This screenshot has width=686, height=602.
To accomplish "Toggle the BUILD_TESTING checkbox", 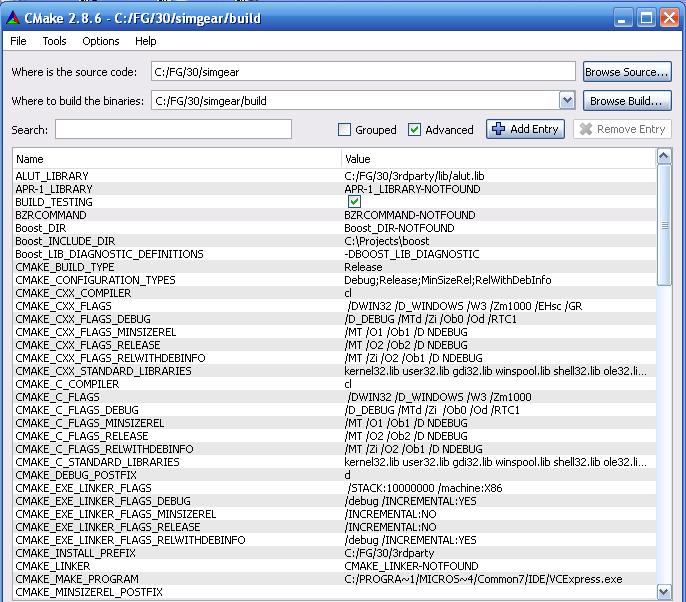I will click(x=354, y=202).
